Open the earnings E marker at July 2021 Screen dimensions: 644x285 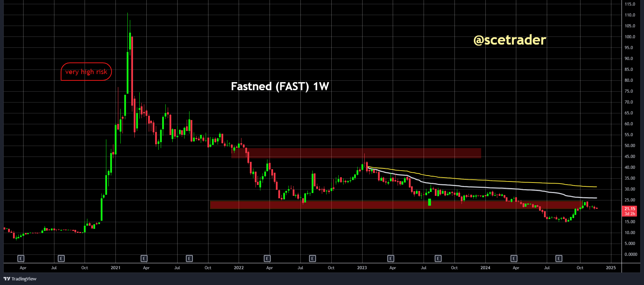189,259
